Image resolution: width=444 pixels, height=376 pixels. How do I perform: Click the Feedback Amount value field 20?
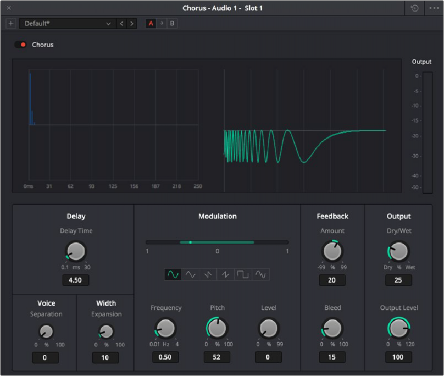pyautogui.click(x=332, y=280)
